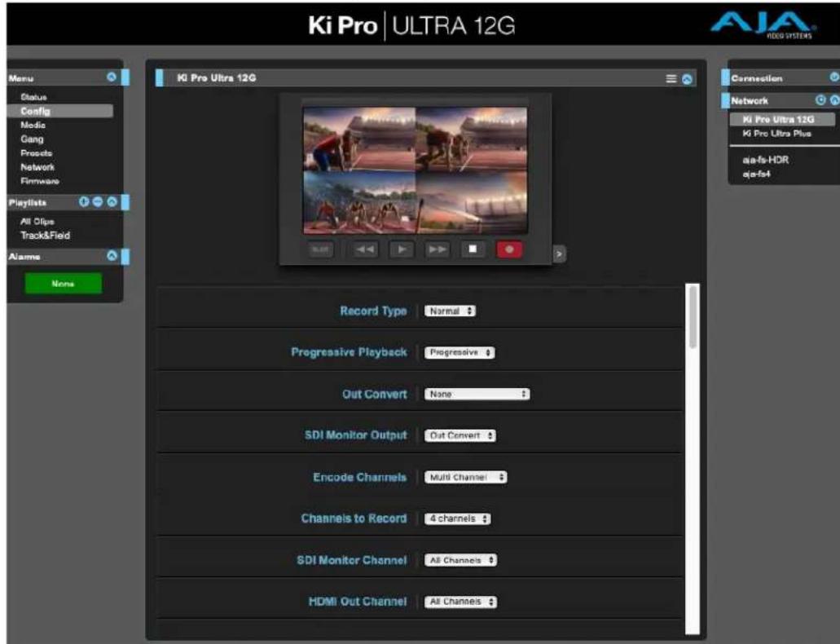Collapse the Network panel arrow icon

(x=834, y=99)
